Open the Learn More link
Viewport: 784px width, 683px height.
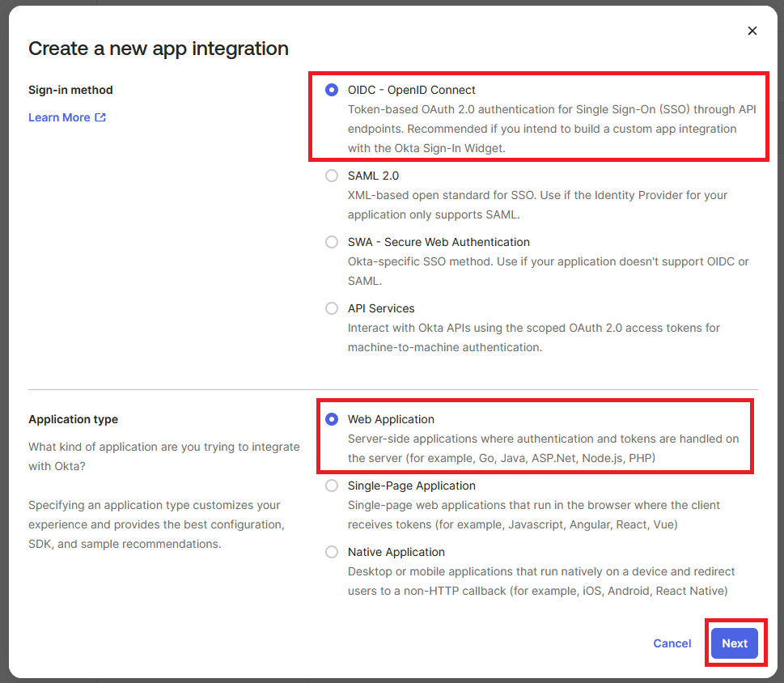coord(59,117)
